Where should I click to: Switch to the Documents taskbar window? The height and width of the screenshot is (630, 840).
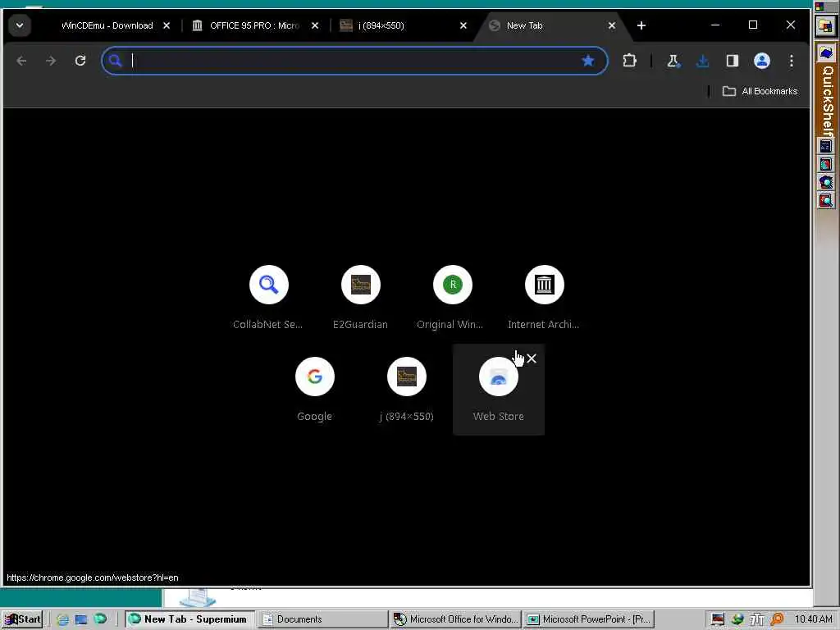(x=323, y=619)
